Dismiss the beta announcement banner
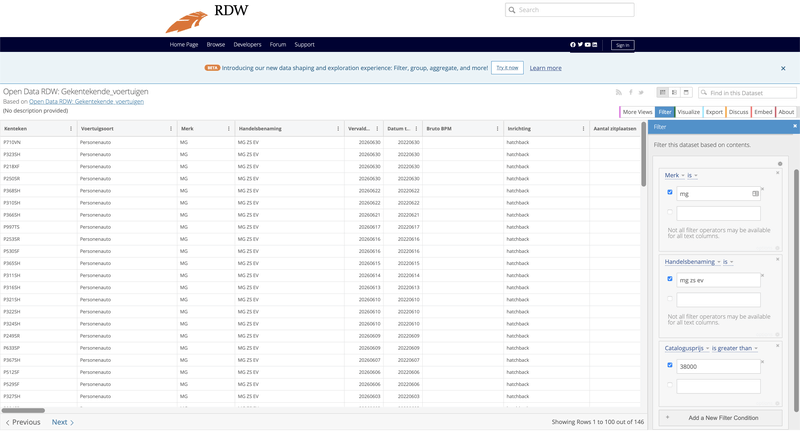800x432 pixels. [783, 68]
